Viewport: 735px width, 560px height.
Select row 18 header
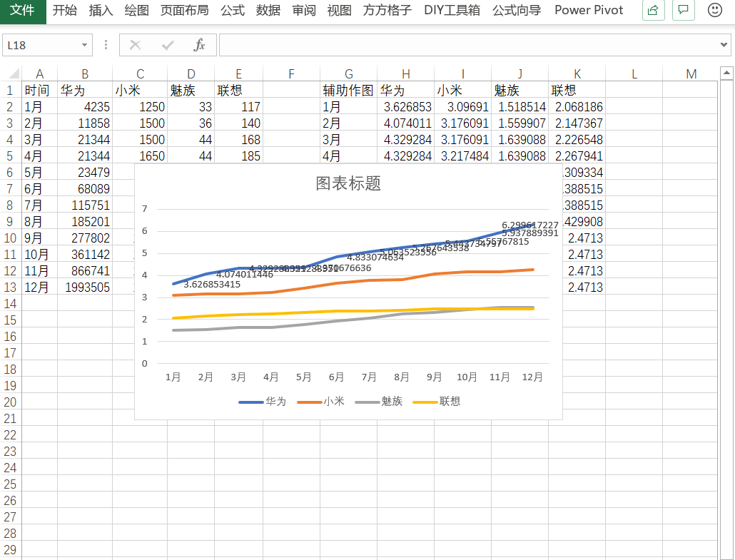[10, 369]
